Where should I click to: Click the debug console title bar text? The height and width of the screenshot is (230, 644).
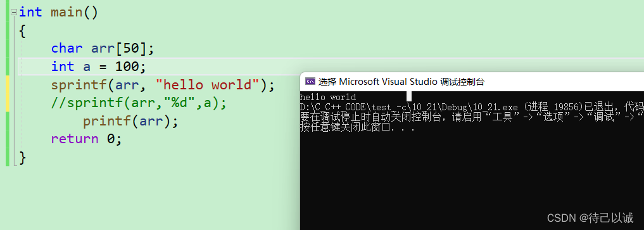[x=401, y=81]
